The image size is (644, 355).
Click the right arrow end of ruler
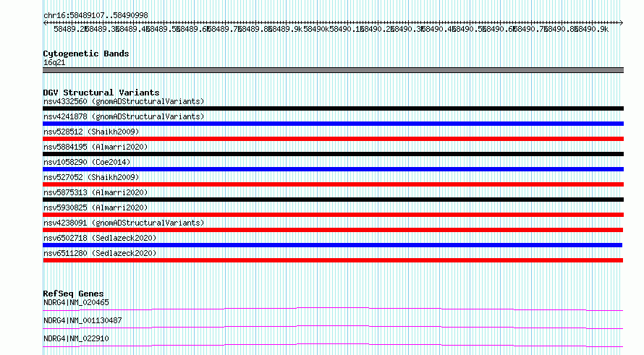(621, 22)
